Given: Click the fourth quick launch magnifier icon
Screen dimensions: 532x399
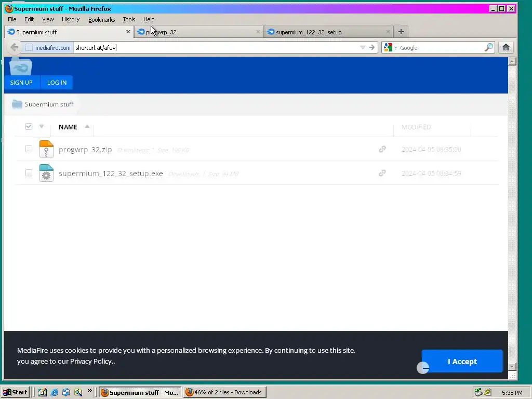Looking at the screenshot, I should [78, 393].
